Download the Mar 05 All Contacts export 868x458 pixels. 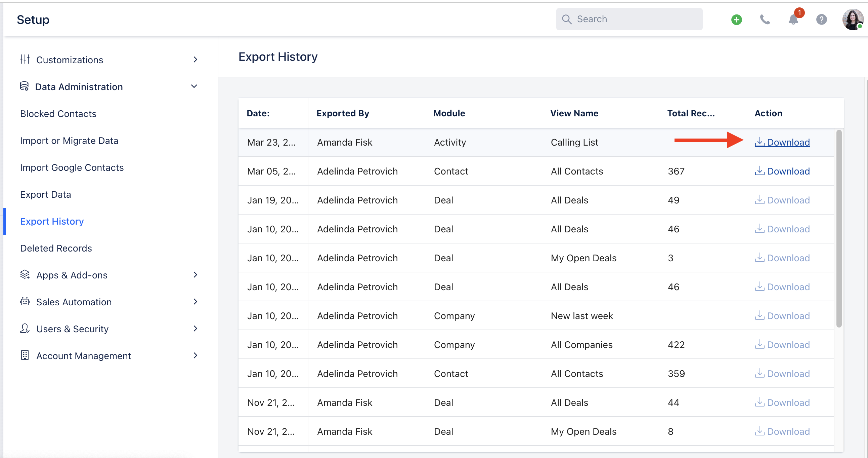[782, 171]
